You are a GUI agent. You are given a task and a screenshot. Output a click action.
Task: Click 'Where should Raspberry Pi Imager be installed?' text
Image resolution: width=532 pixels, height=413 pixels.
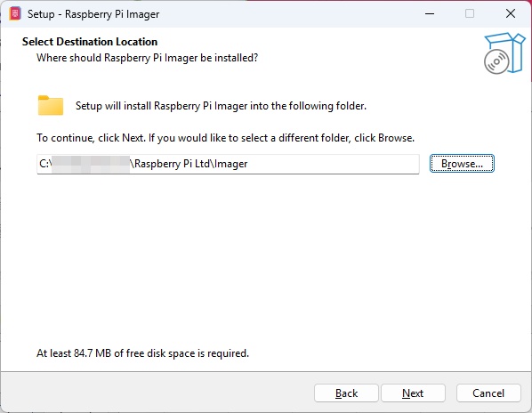coord(148,58)
